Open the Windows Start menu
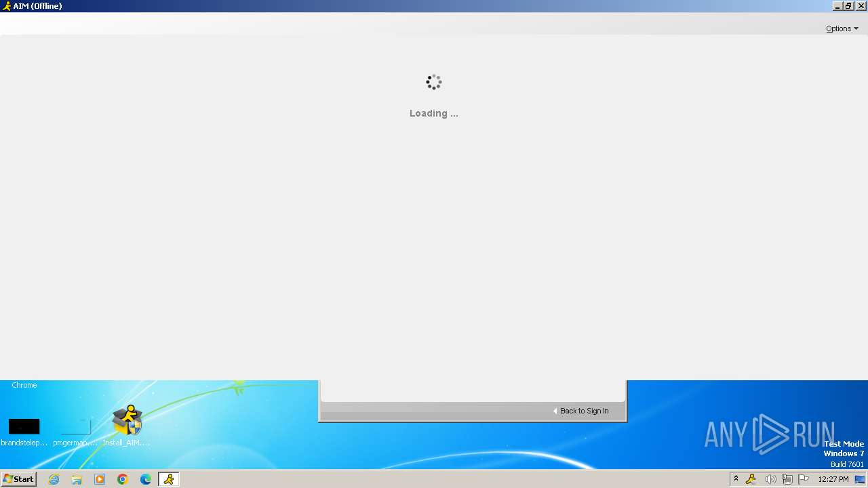The image size is (868, 488). click(x=18, y=479)
